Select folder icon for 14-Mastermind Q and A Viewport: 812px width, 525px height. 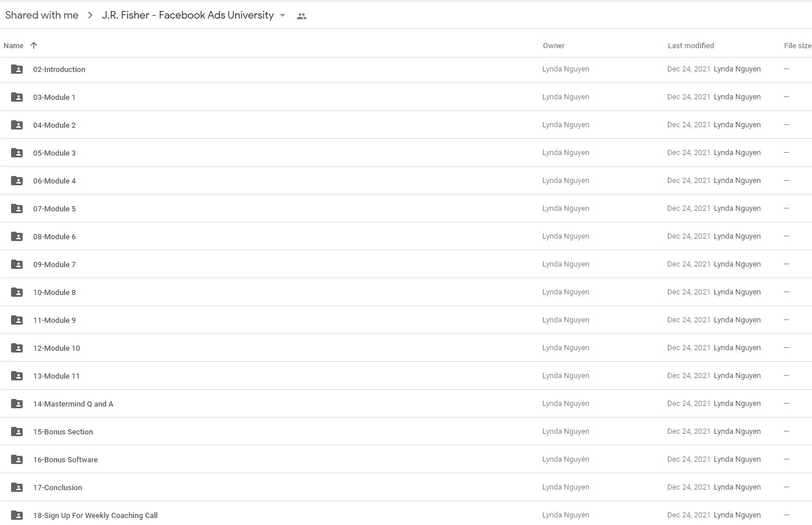[17, 404]
